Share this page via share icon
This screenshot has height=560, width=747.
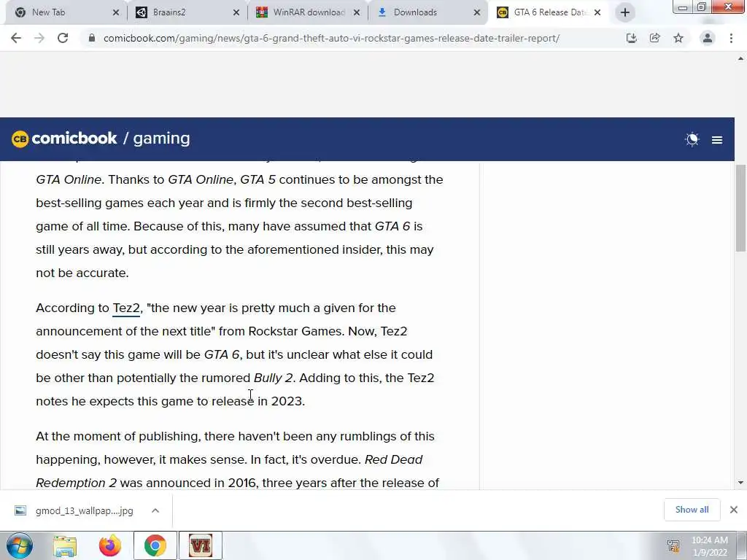click(x=654, y=38)
